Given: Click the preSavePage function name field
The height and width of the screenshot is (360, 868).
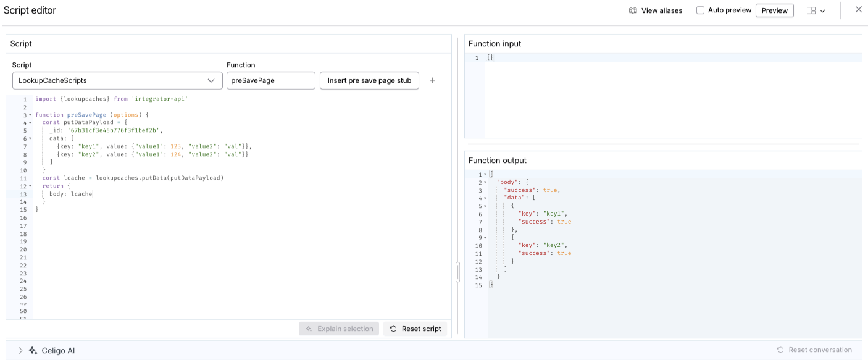Looking at the screenshot, I should [270, 80].
